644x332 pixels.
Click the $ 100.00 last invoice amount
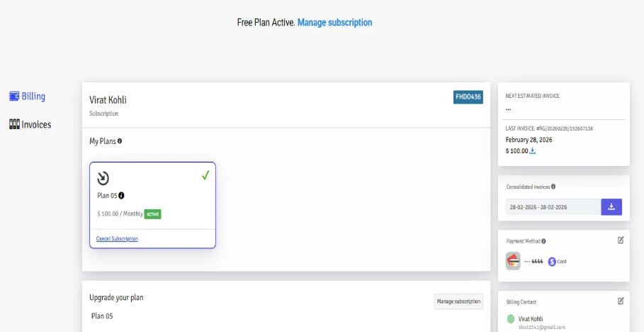click(x=516, y=151)
